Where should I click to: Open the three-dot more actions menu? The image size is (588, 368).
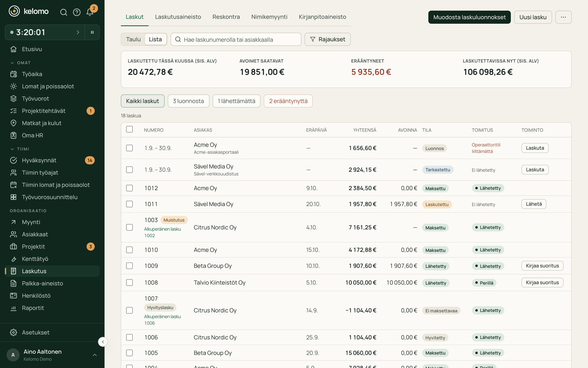point(563,17)
